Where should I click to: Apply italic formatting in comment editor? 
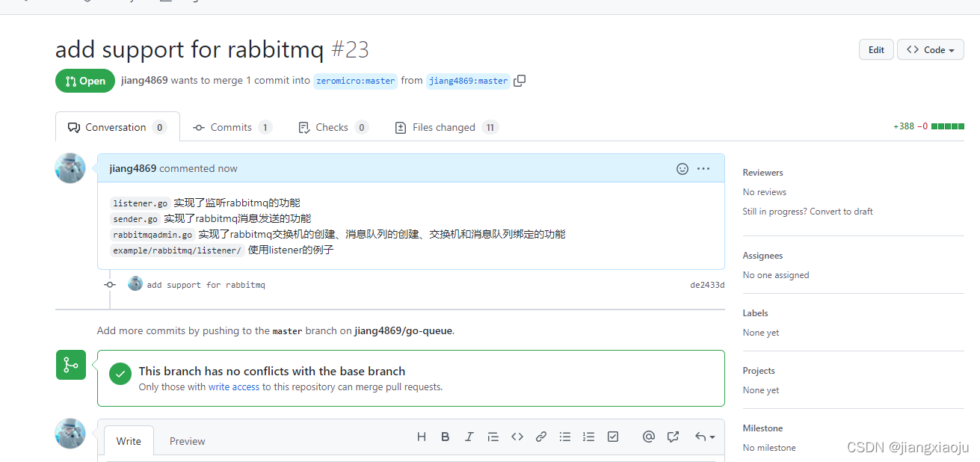pyautogui.click(x=469, y=437)
